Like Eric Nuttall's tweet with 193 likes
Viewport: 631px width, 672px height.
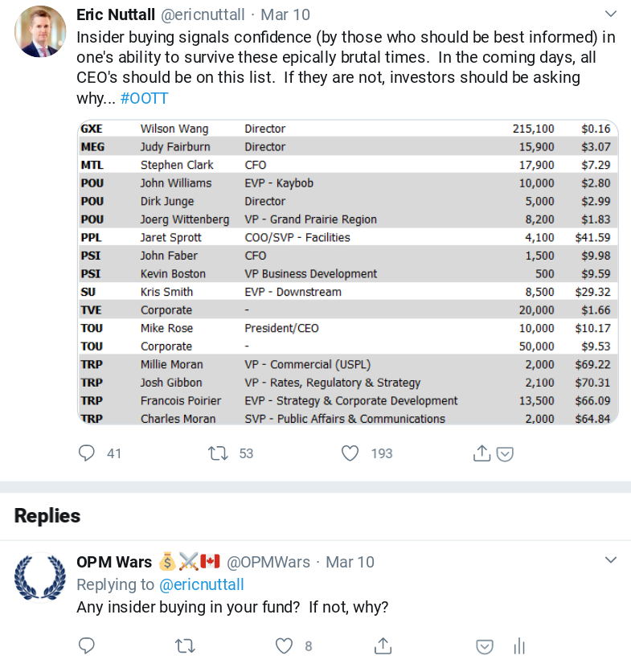pos(350,453)
